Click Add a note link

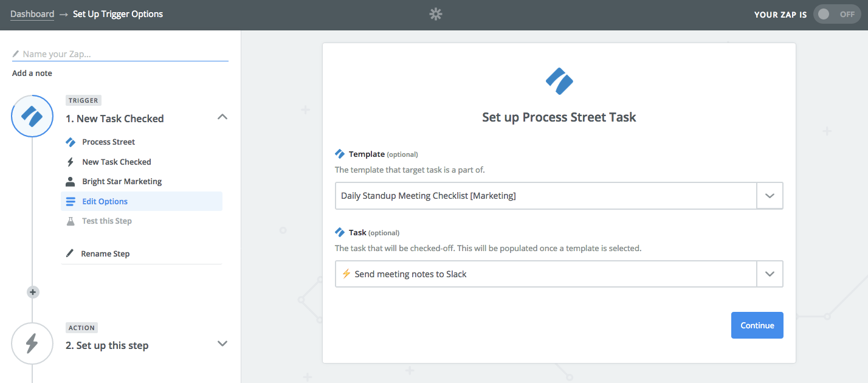point(32,73)
